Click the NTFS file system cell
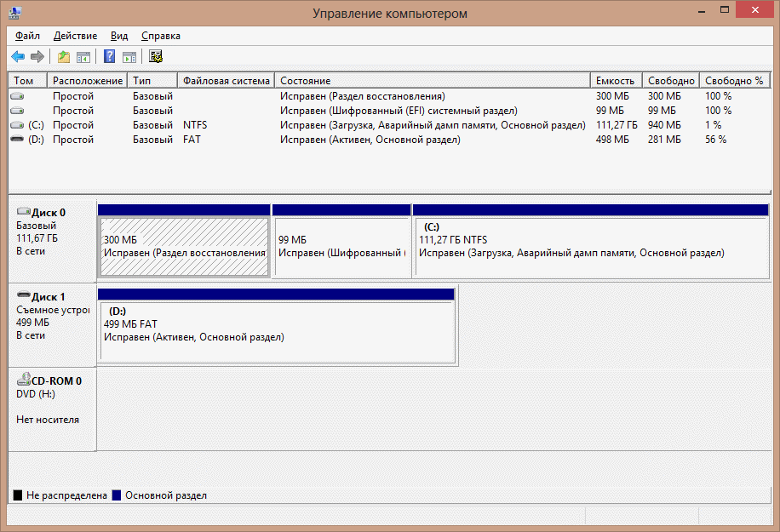Viewport: 780px width, 532px height. point(195,125)
